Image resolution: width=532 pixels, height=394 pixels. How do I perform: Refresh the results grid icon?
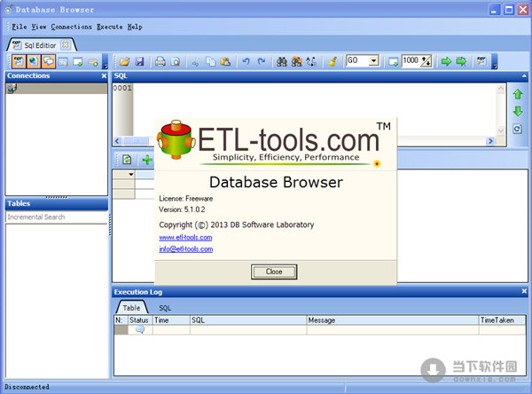[x=127, y=160]
